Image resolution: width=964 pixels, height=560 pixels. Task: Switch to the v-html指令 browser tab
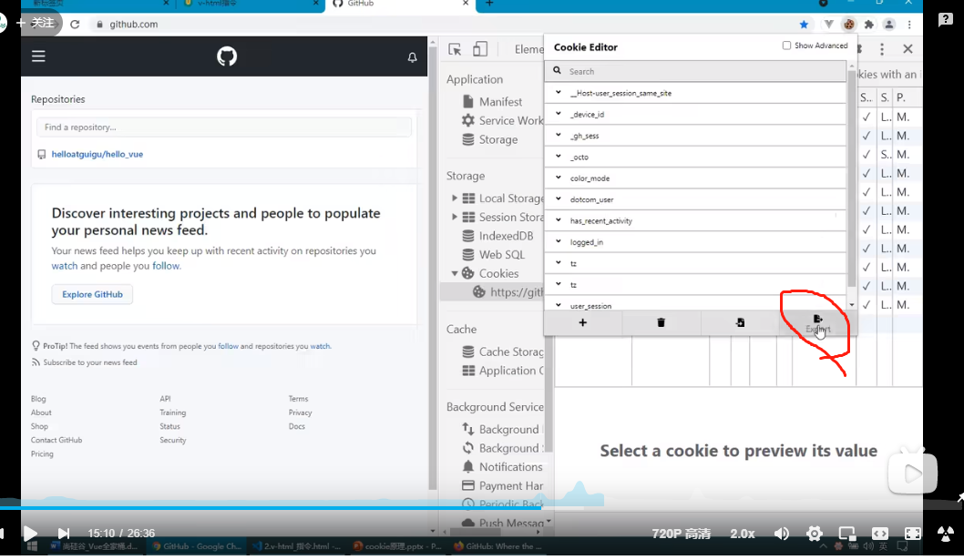click(x=252, y=5)
